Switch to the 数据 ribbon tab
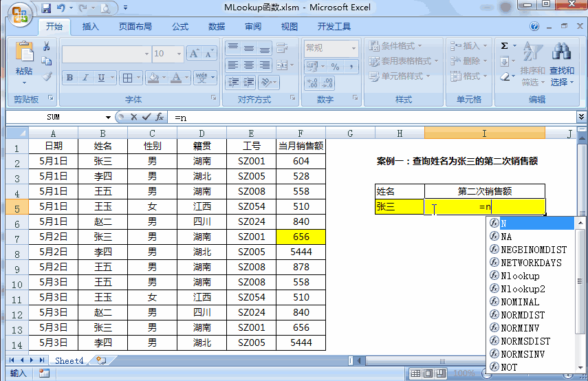Image resolution: width=588 pixels, height=381 pixels. 217,26
